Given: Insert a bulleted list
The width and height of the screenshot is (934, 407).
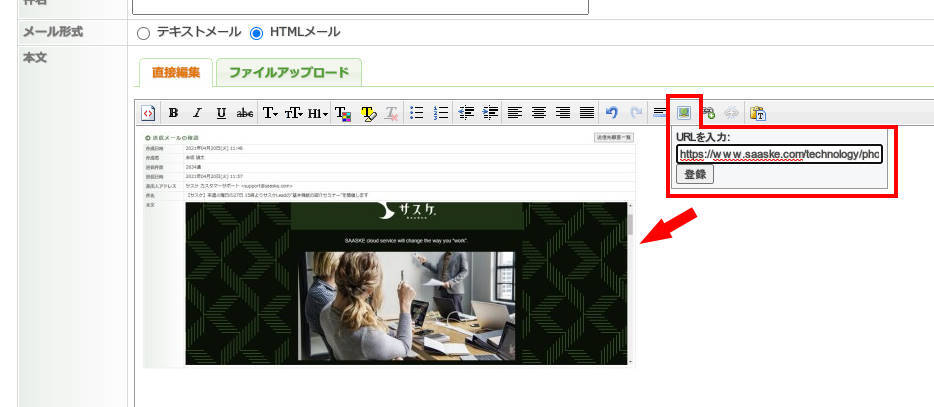Looking at the screenshot, I should pos(417,113).
